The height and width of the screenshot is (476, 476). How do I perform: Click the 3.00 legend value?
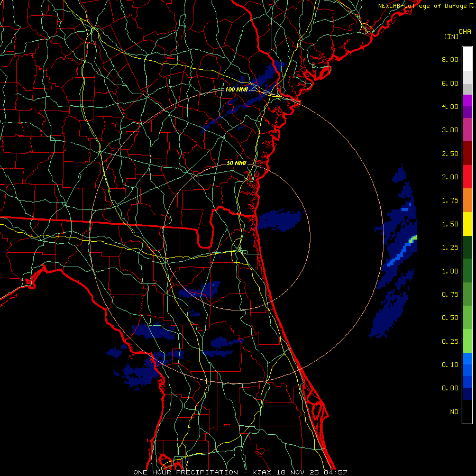pos(450,130)
